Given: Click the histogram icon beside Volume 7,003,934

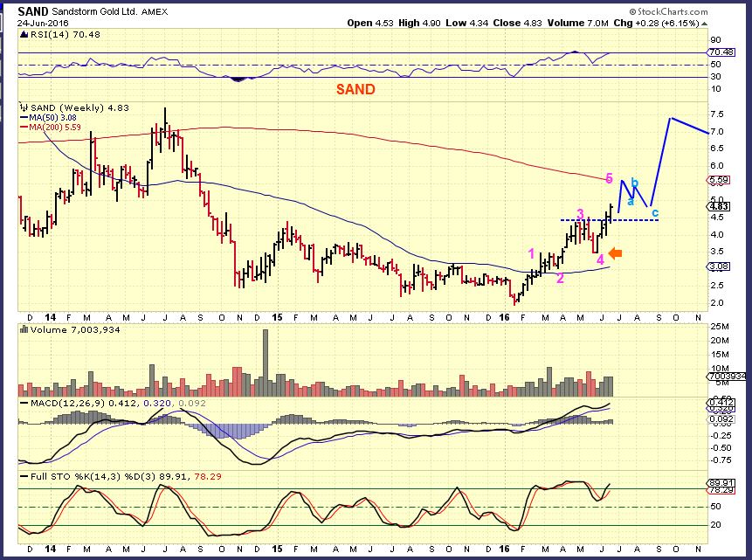Looking at the screenshot, I should [x=24, y=329].
